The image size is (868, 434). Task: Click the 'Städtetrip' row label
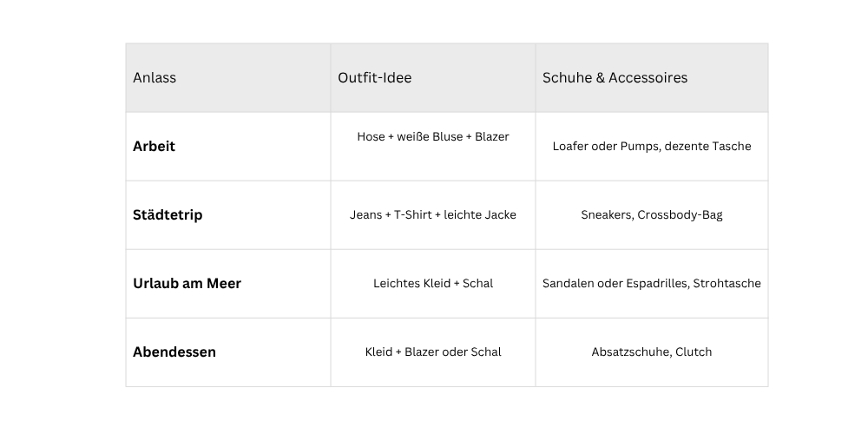(x=168, y=215)
